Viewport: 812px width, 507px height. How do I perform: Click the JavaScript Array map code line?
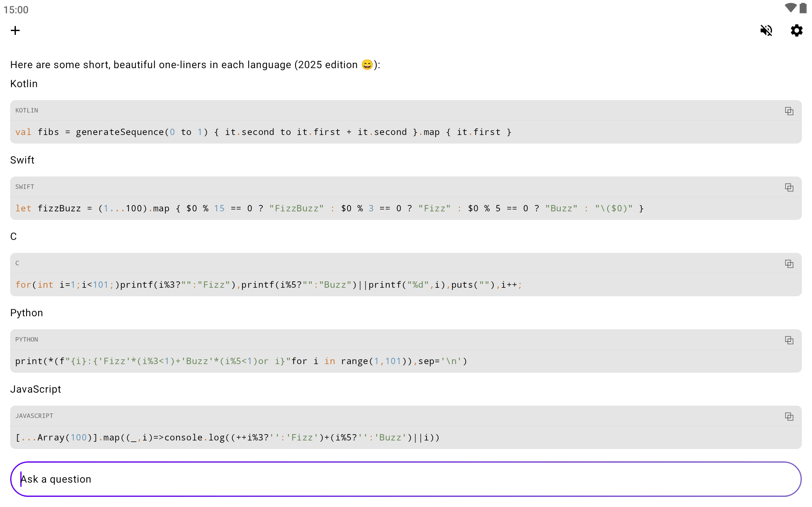click(227, 438)
